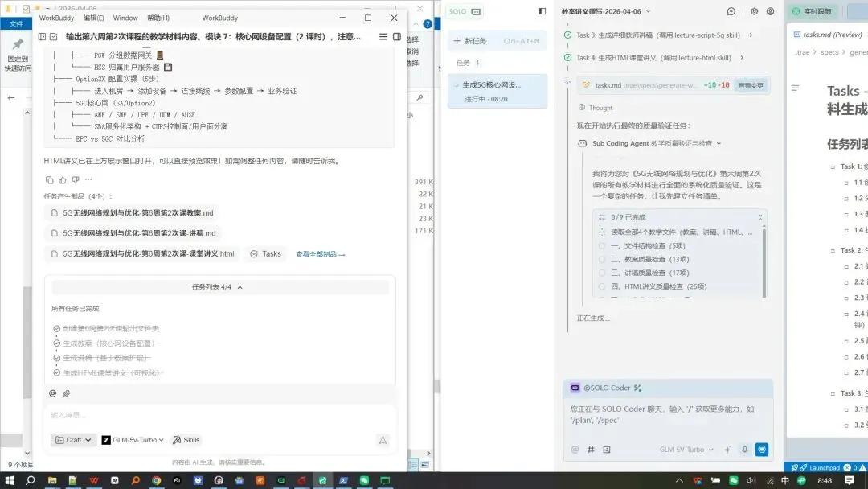Open the outline icon in tasks.md preview
Viewport: 868px width, 489px height.
(x=795, y=88)
